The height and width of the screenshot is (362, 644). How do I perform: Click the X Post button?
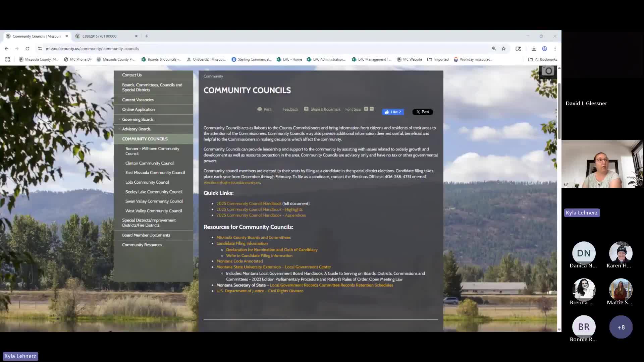pyautogui.click(x=422, y=112)
